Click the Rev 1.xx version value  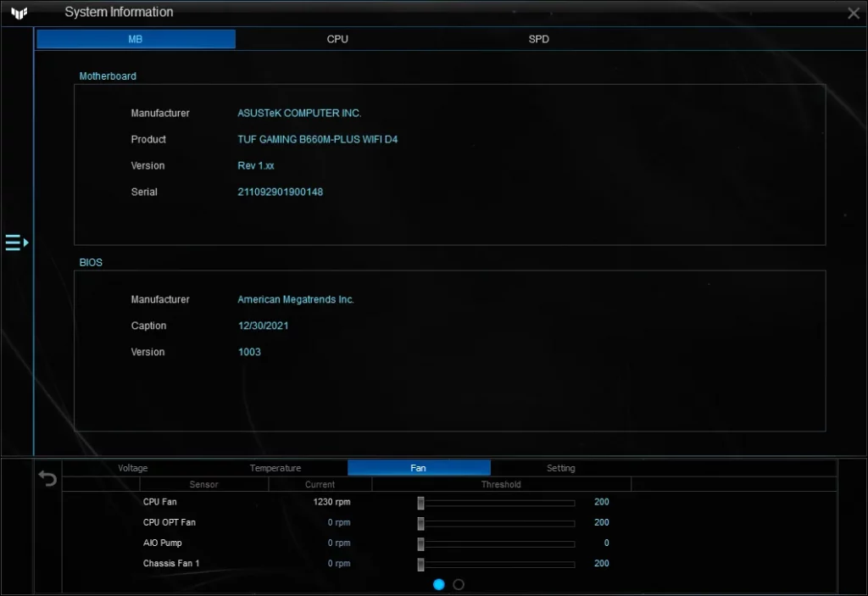[256, 165]
